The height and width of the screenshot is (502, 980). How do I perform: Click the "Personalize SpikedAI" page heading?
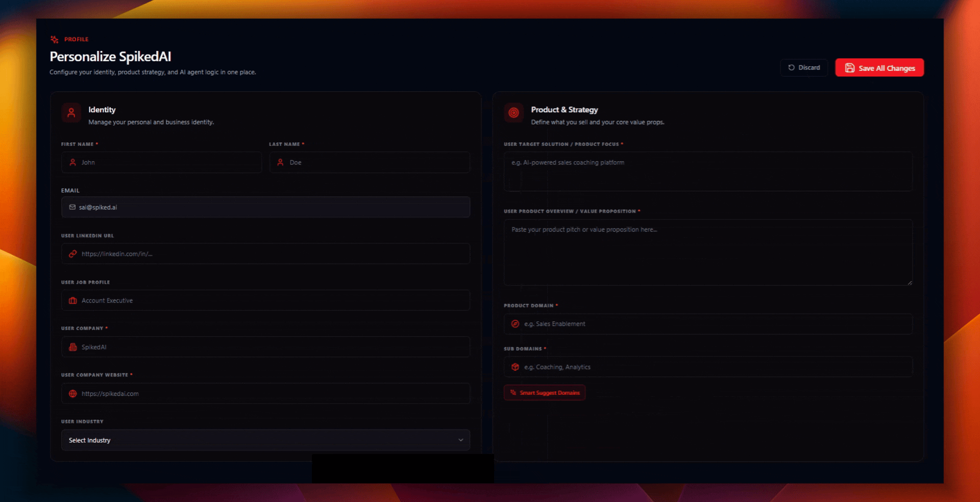(110, 57)
